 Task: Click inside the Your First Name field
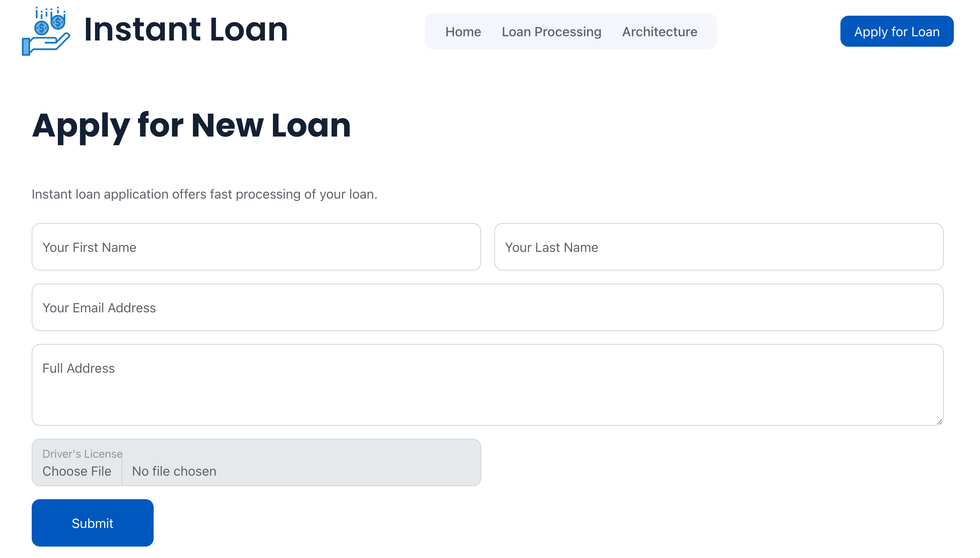256,247
